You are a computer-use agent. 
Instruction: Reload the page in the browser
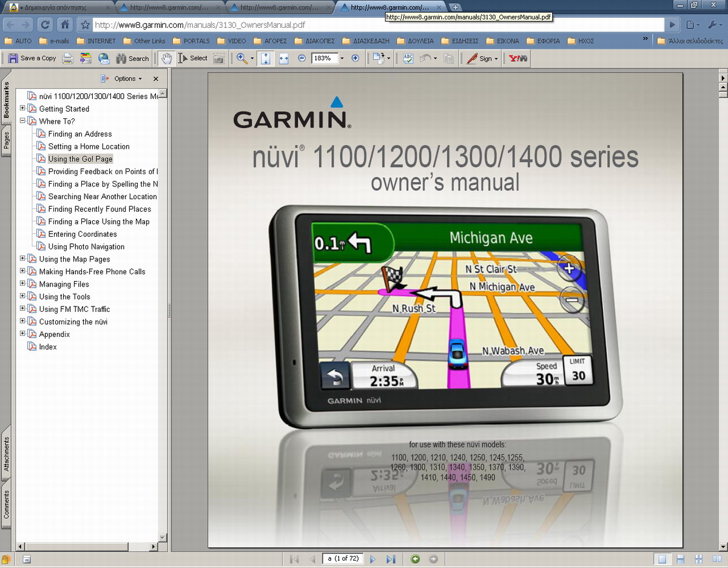point(44,25)
